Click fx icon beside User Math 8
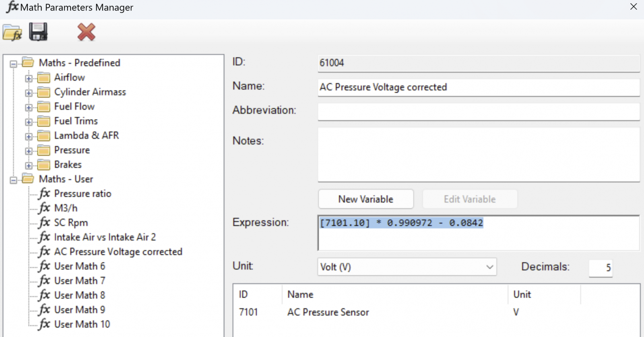644x337 pixels. (44, 295)
